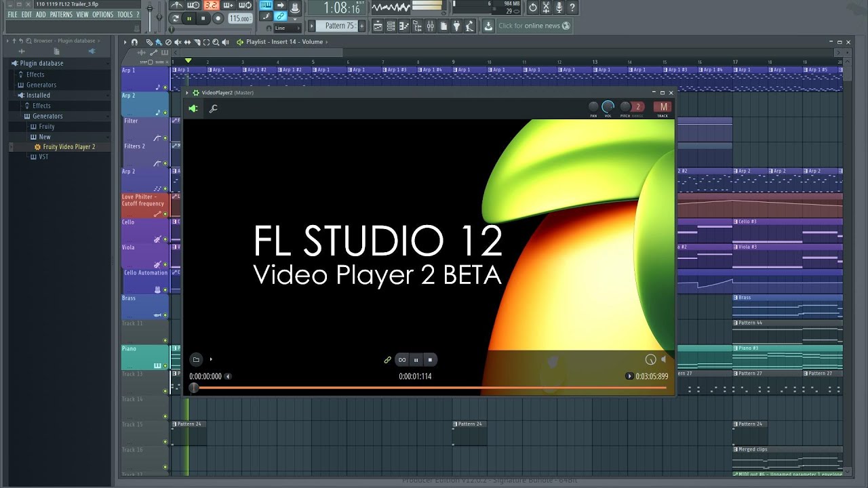The image size is (868, 488).
Task: Open the step sequencer icon in toolbar
Action: coord(391,26)
